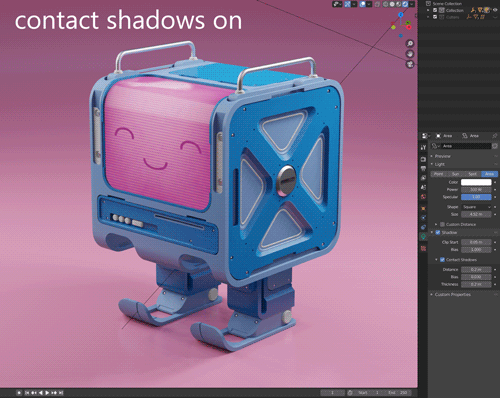The width and height of the screenshot is (500, 398).
Task: Enable the Custom Distance checkbox
Action: coord(442,224)
